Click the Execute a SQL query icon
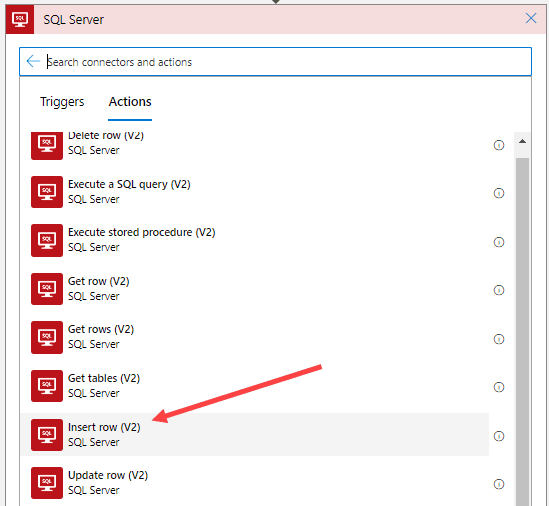Screen dimensions: 549x506 pos(47,192)
